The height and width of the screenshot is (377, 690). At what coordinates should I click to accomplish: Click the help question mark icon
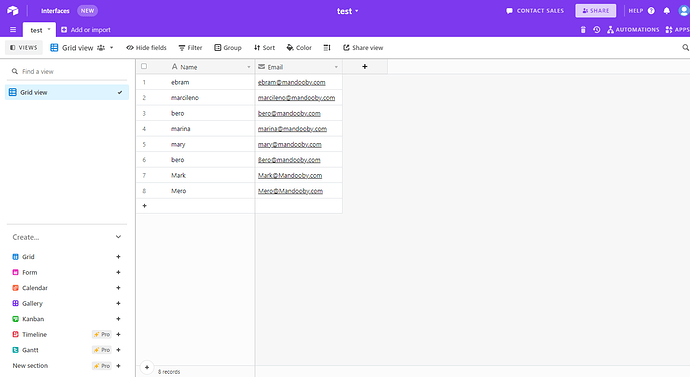[651, 11]
